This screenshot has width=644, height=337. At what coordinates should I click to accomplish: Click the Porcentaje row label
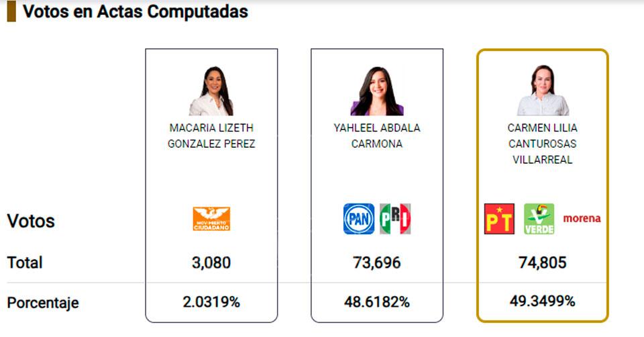(x=43, y=303)
